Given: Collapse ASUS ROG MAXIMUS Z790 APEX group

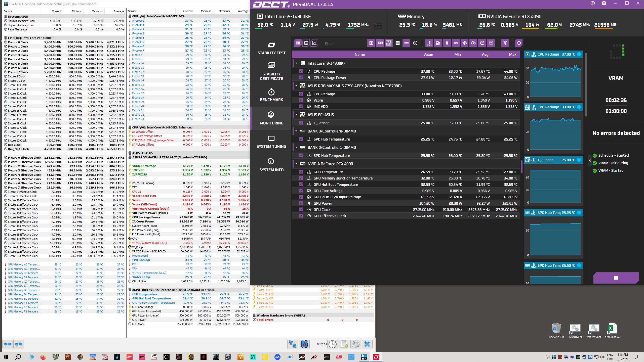Looking at the screenshot, I should [x=296, y=86].
